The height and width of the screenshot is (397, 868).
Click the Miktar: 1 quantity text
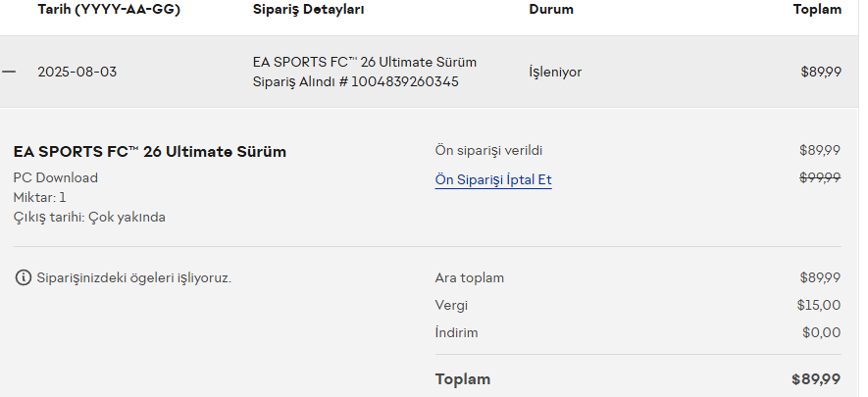(x=39, y=197)
